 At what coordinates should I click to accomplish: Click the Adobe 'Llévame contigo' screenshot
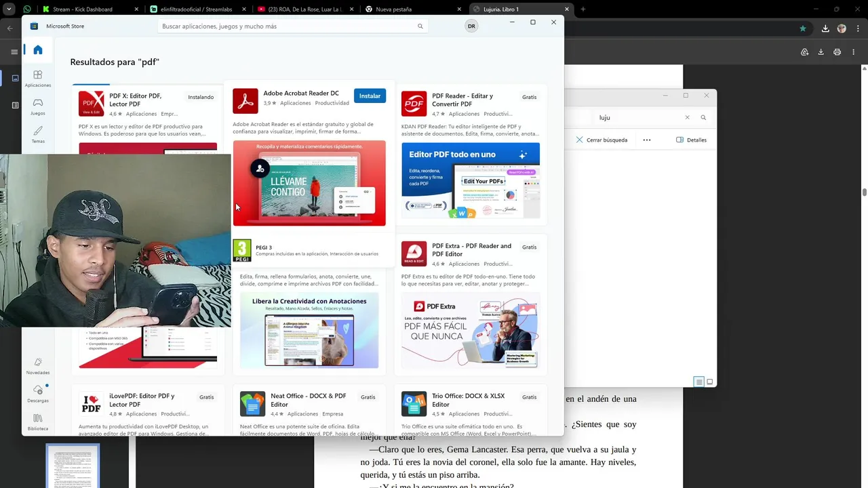click(309, 183)
